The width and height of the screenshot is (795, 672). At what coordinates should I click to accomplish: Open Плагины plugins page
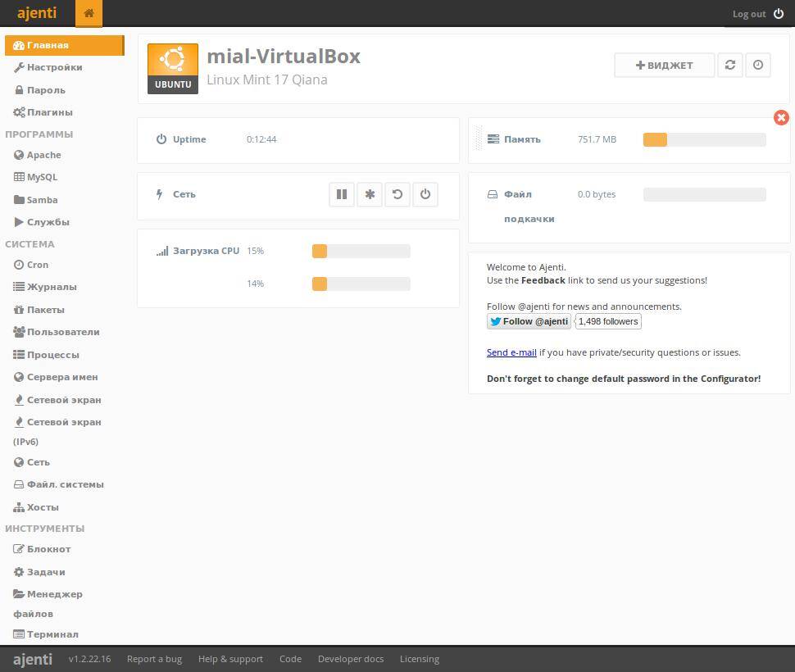43,112
